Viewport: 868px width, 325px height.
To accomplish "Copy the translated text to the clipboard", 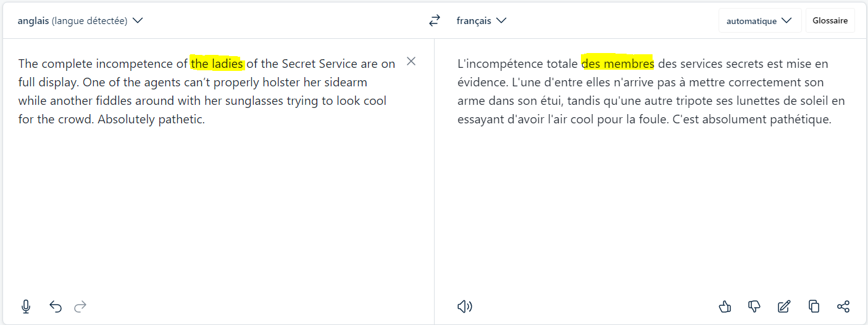I will 814,306.
